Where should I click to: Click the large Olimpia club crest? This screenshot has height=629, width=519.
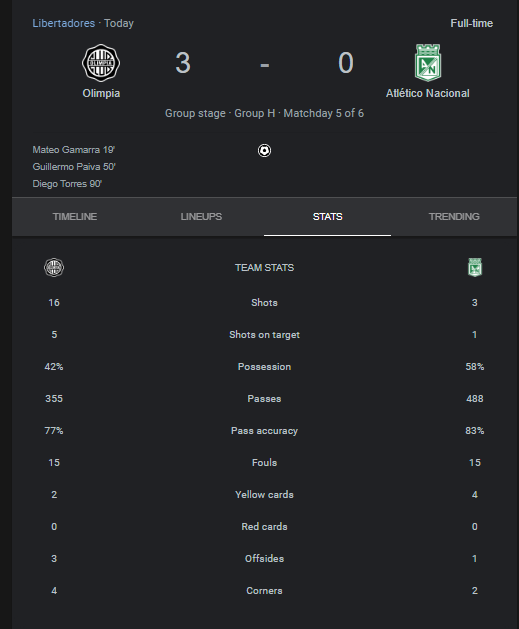pos(101,63)
